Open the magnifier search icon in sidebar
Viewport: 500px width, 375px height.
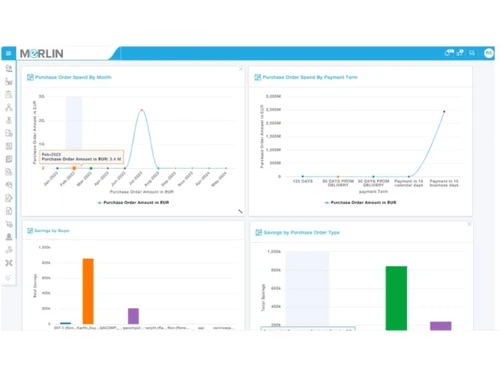(x=9, y=185)
